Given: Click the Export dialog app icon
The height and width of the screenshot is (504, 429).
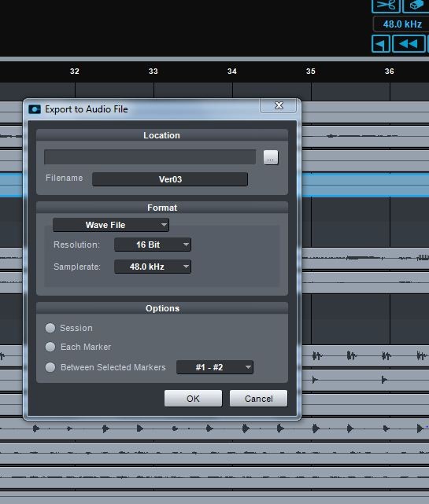Looking at the screenshot, I should coord(35,109).
